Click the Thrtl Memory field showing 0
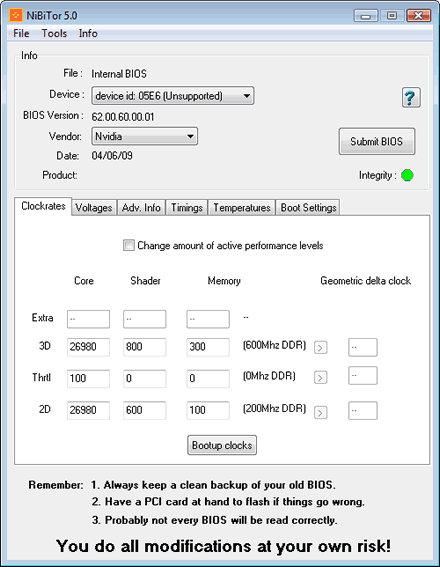 (x=208, y=379)
